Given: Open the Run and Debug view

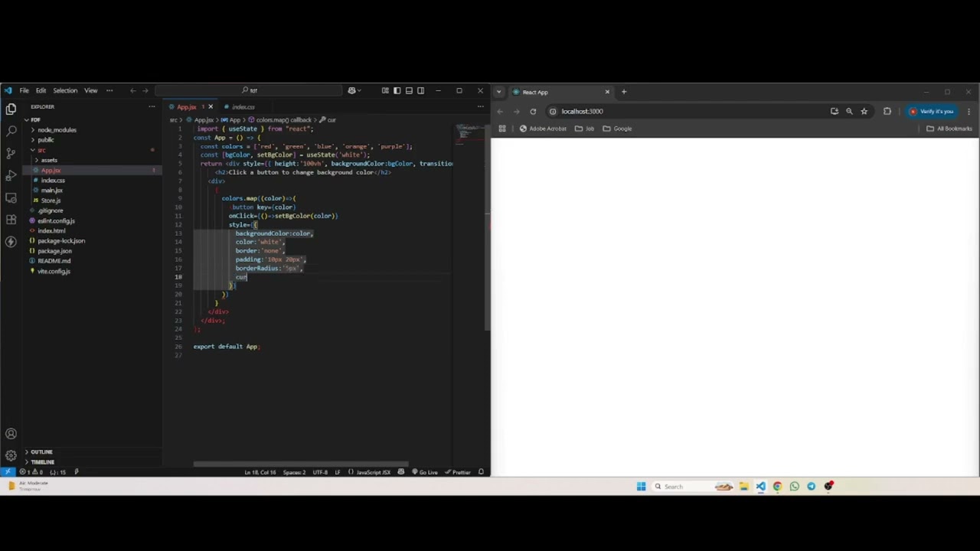Looking at the screenshot, I should click(x=11, y=176).
